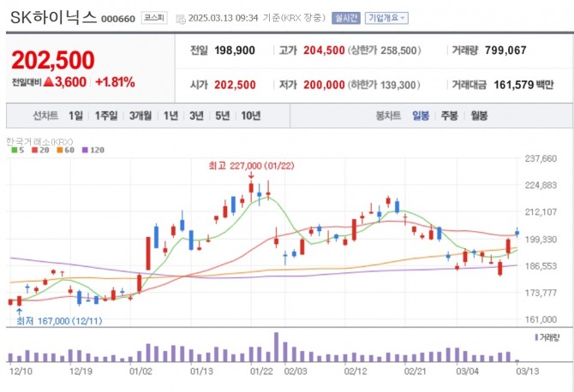Click the 03/13 date label on axis
Image resolution: width=574 pixels, height=392 pixels.
click(x=528, y=371)
